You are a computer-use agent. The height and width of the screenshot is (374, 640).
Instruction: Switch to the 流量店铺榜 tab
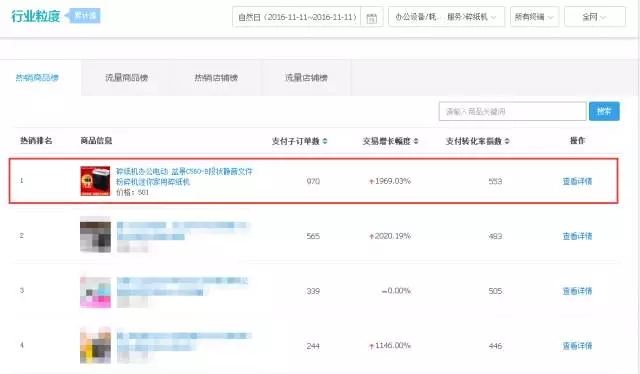click(306, 78)
